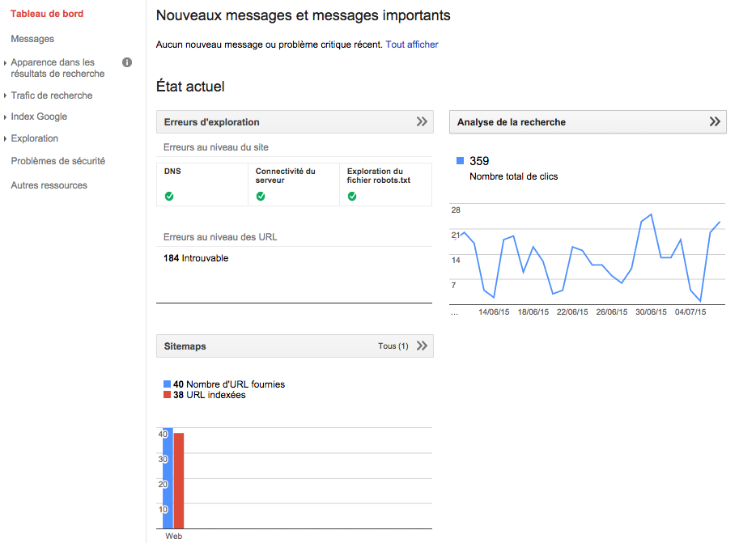
Task: Open the Erreurs d'exploration report via its double-arrow
Action: point(422,121)
